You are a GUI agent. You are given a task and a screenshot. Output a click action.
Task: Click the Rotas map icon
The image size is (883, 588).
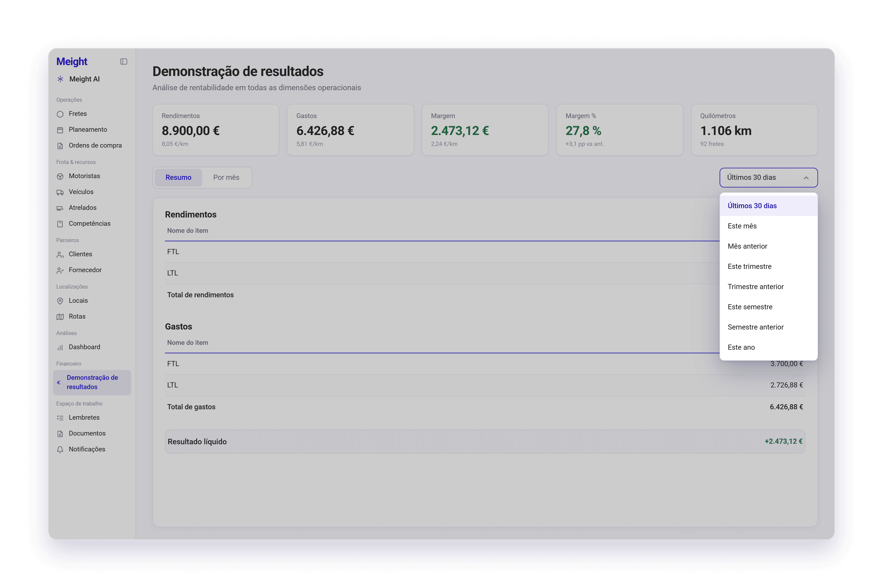pyautogui.click(x=60, y=316)
